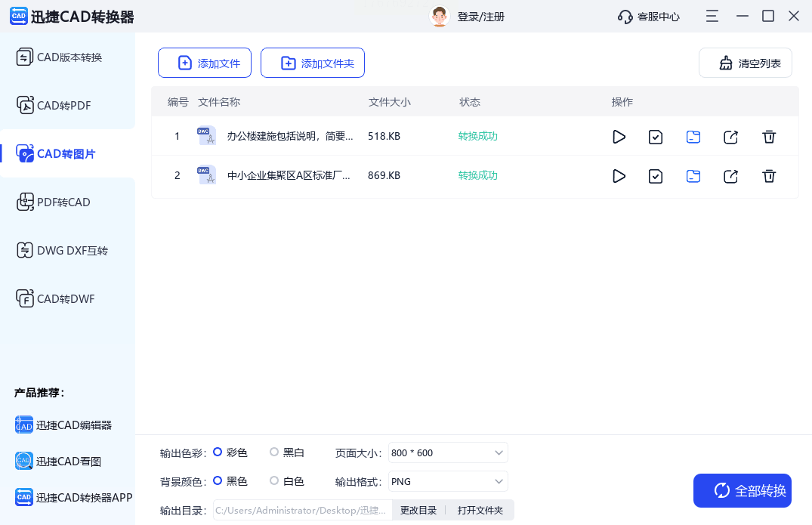Expand the page size 800 * 600 dropdown
812x525 pixels.
point(447,453)
